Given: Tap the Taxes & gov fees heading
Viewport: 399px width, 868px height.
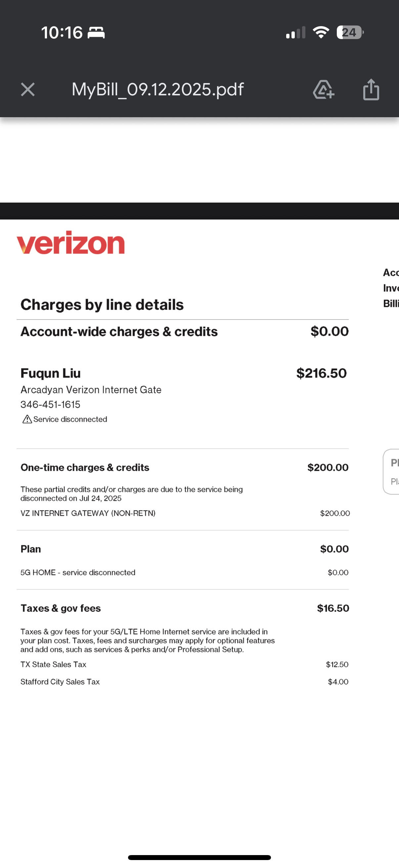Looking at the screenshot, I should (x=61, y=608).
